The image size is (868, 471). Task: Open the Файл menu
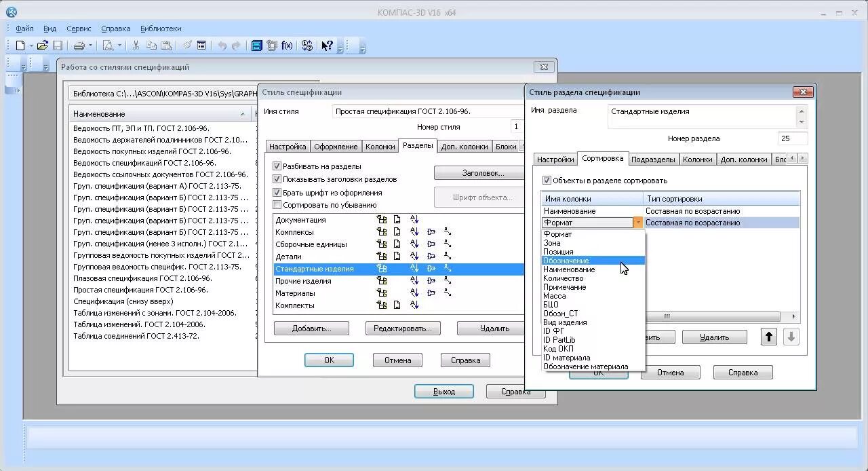[x=24, y=29]
